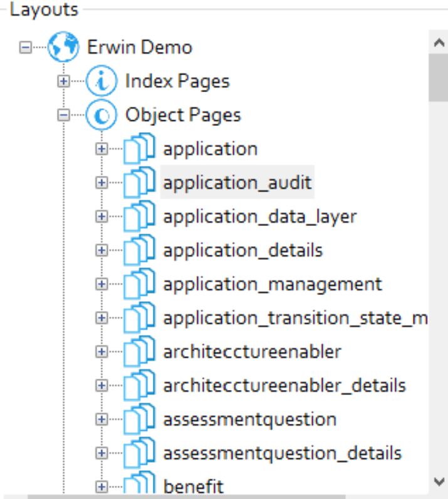The image size is (448, 499).
Task: Expand the application_data_layer node
Action: 102,217
